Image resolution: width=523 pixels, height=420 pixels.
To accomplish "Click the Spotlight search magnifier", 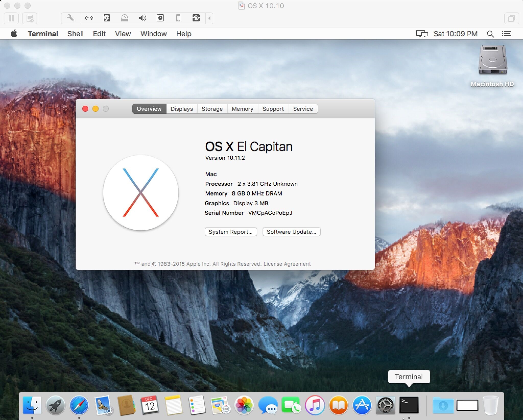I will tap(490, 34).
